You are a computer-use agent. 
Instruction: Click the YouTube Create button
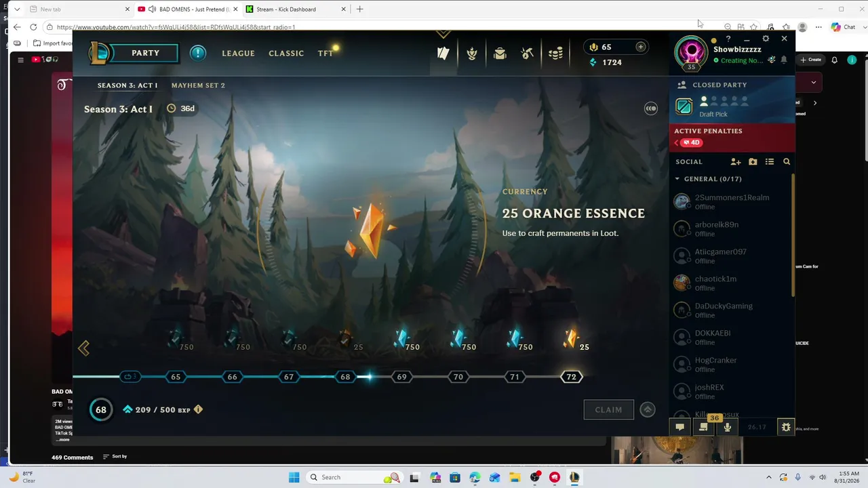coord(812,60)
